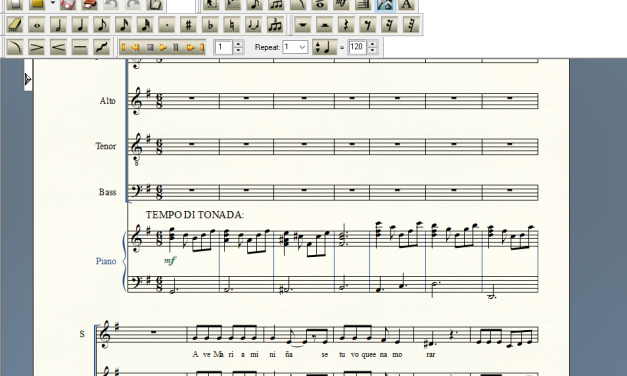627x376 pixels.
Task: Apply the sharp accidental
Action: coord(188,25)
